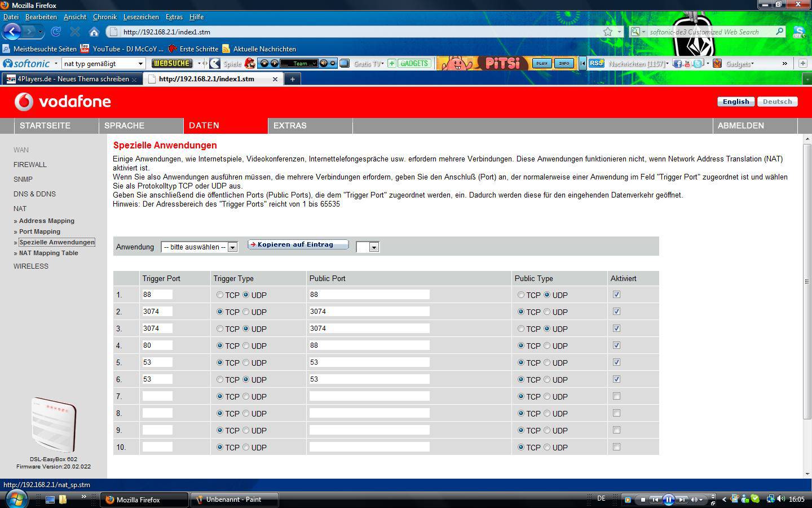This screenshot has width=812, height=508.
Task: Close the 192.168.2.1 tab
Action: coord(275,79)
